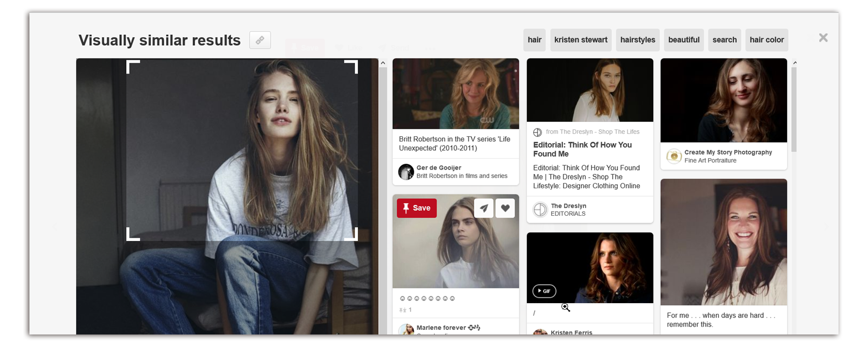Filter results by the 'hair' tag
868x346 pixels.
point(535,40)
